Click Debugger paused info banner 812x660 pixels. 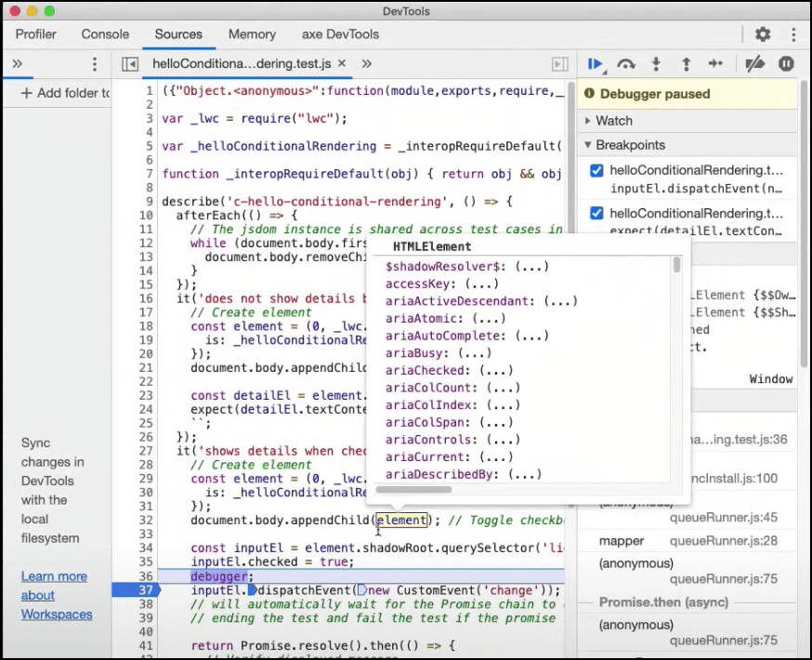point(688,94)
